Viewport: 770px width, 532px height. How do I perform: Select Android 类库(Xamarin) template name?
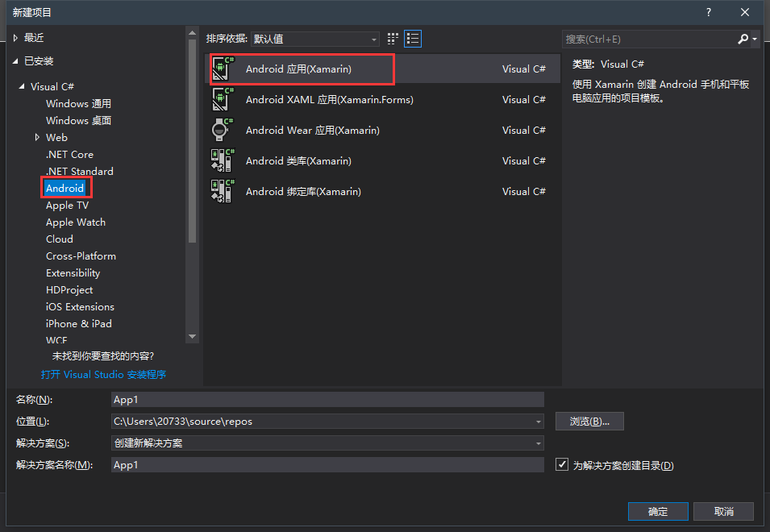click(298, 161)
